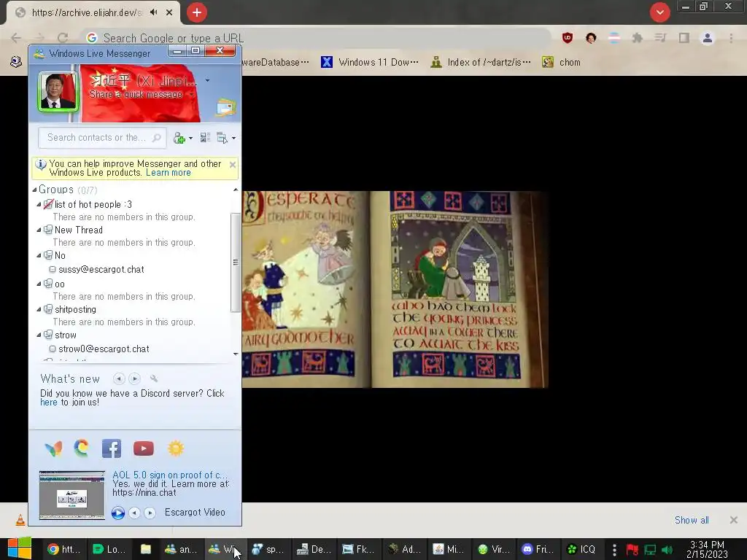
Task: Click the Search contacts input field
Action: coord(102,138)
